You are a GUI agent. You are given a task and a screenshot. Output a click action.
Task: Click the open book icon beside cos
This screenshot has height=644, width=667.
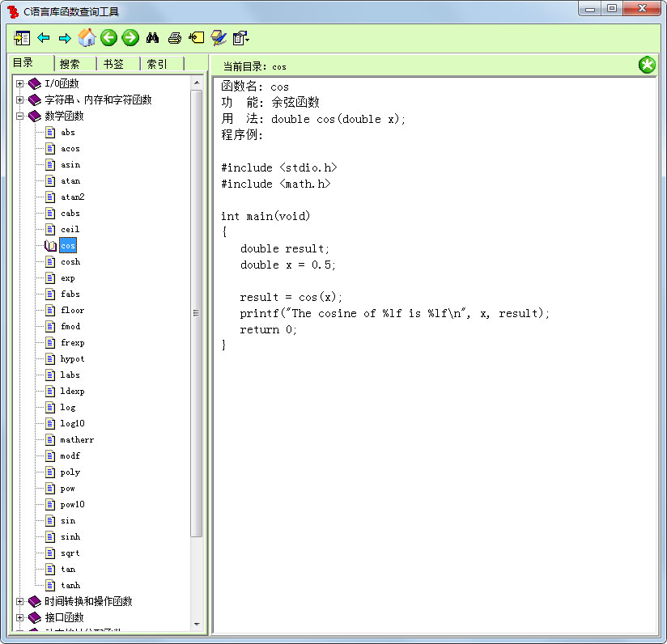(50, 246)
